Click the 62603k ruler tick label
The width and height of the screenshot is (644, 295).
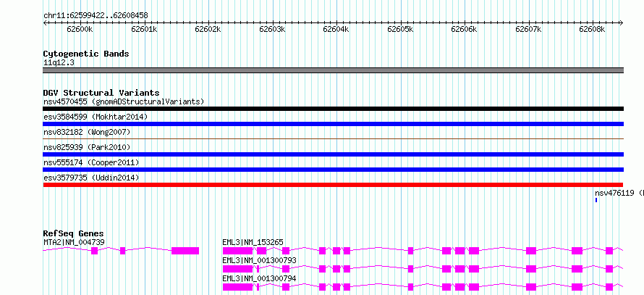272,30
